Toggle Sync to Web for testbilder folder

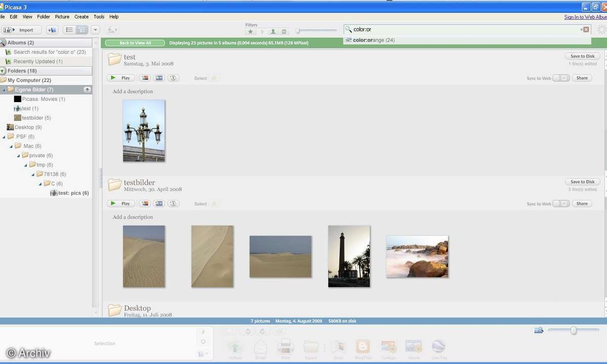coord(561,203)
